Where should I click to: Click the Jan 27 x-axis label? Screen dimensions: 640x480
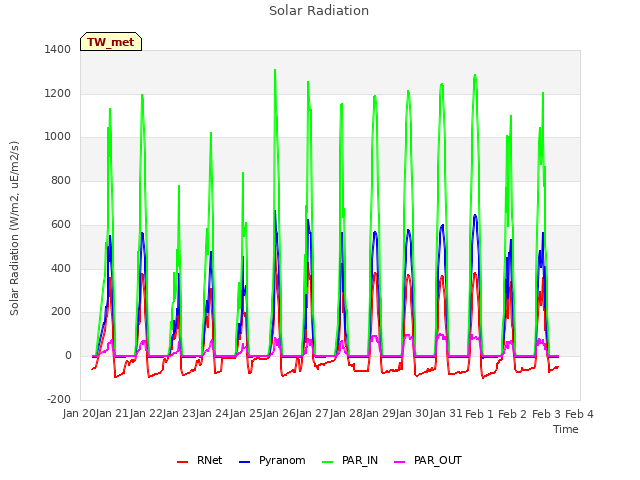tap(313, 414)
